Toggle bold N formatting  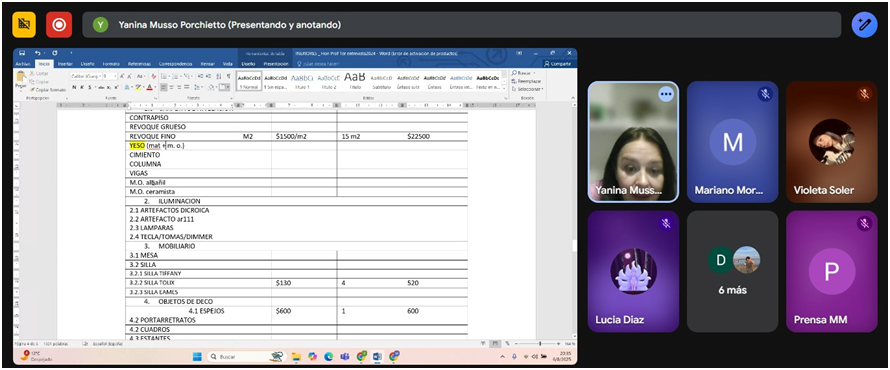pyautogui.click(x=74, y=87)
